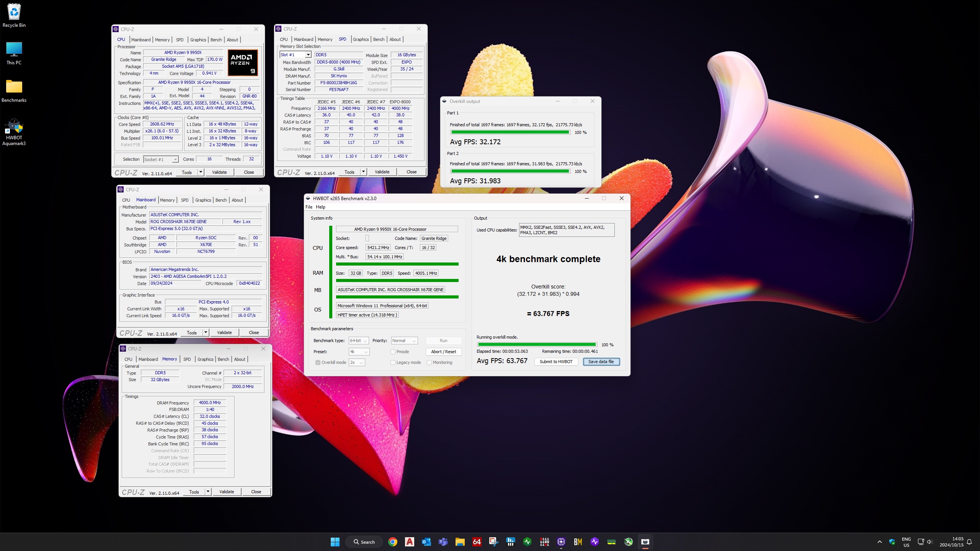Expand Tools arrow in CPU-Z Mainboard window

pos(206,333)
